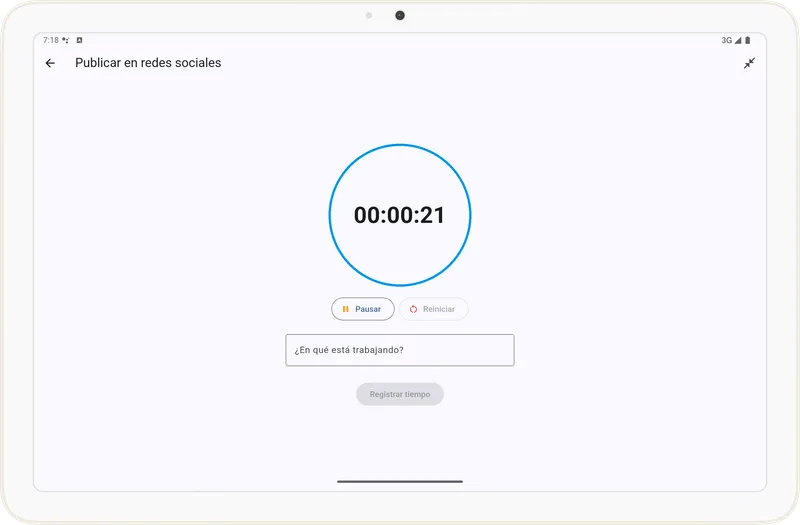Focus the "¿En qué está trabajando?" text field
This screenshot has height=525, width=800.
pyautogui.click(x=400, y=350)
